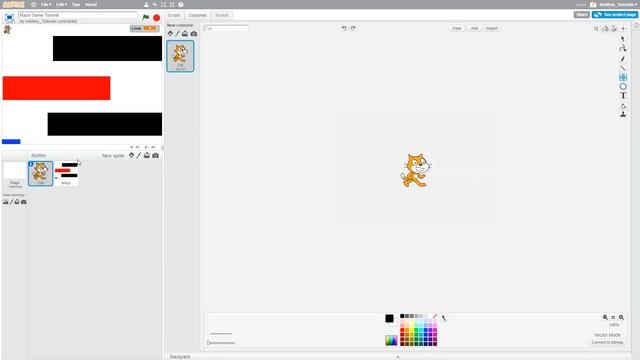Select the Grow sprite toolbar icon

point(163,4)
